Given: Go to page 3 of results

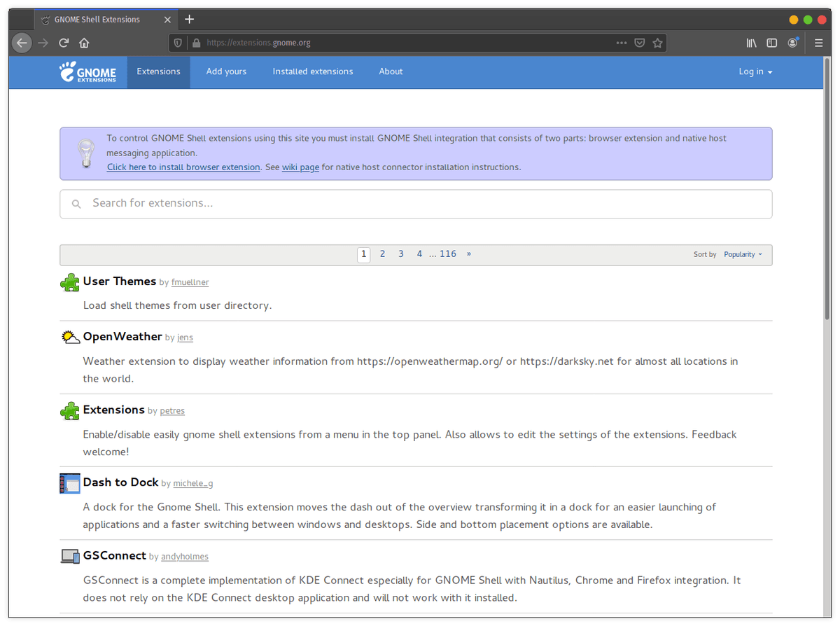Looking at the screenshot, I should [401, 254].
